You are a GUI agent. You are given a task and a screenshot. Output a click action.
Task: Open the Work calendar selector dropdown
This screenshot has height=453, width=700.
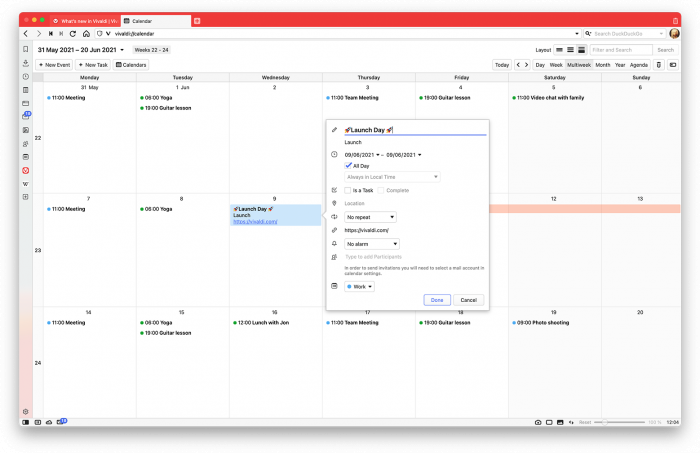[359, 287]
